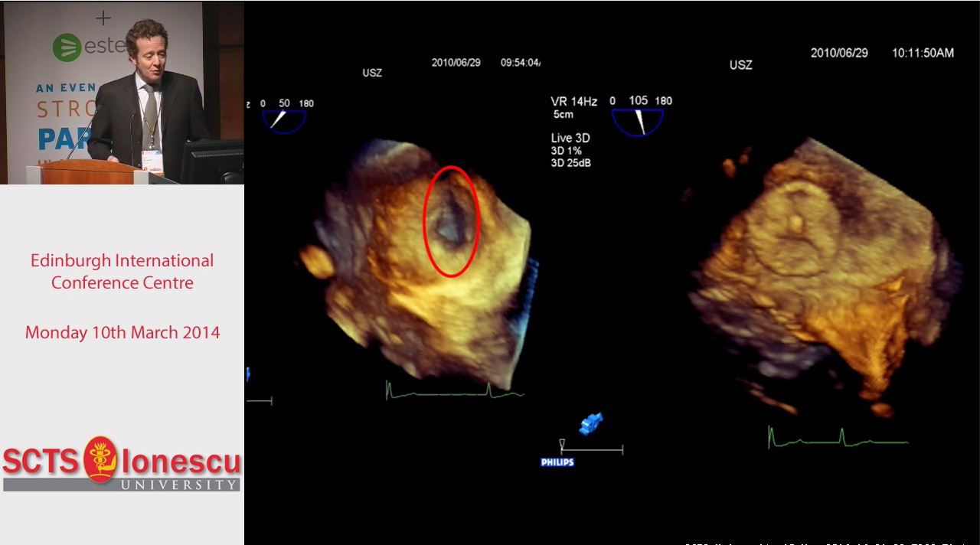
Task: Click the blue 3D probe orientation icon
Action: coord(590,423)
